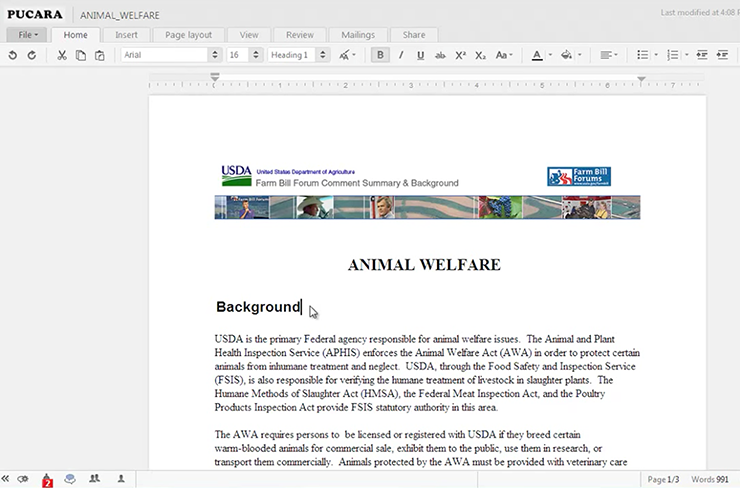
Task: Click the Redo icon
Action: [32, 55]
